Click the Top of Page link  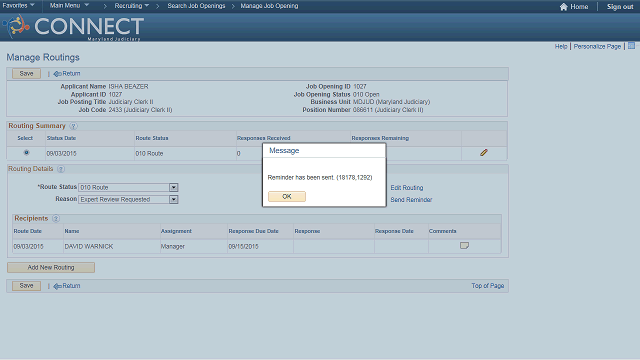coord(487,286)
